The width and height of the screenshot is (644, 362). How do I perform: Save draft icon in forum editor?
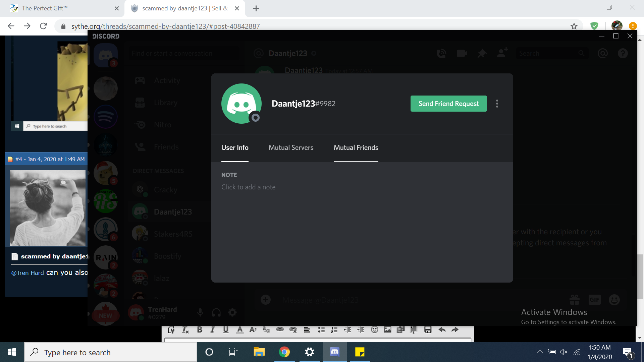pyautogui.click(x=428, y=330)
